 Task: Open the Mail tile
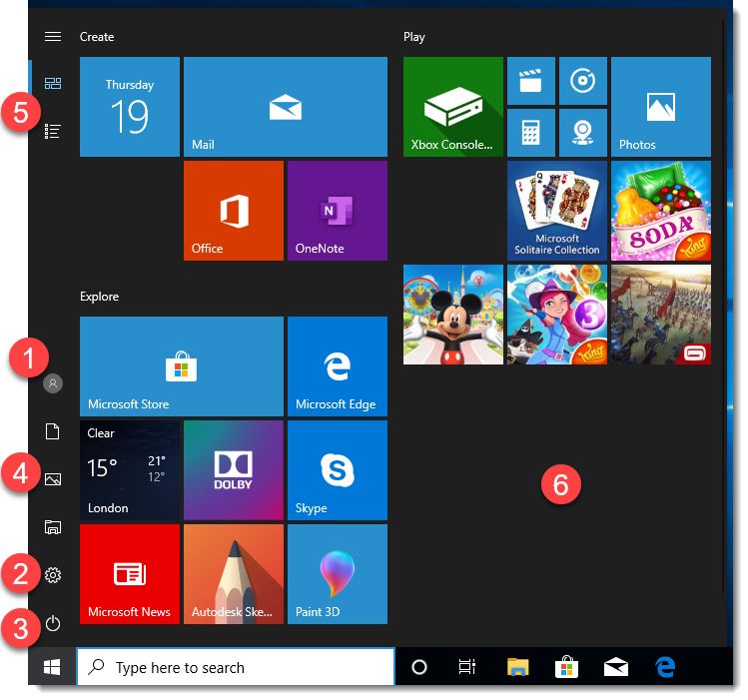[286, 107]
